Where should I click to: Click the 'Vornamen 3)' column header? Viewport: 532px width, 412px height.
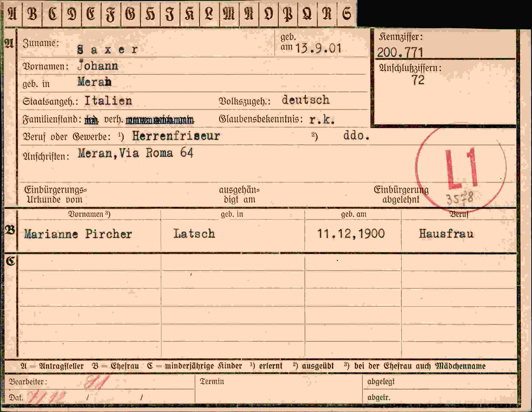click(89, 214)
